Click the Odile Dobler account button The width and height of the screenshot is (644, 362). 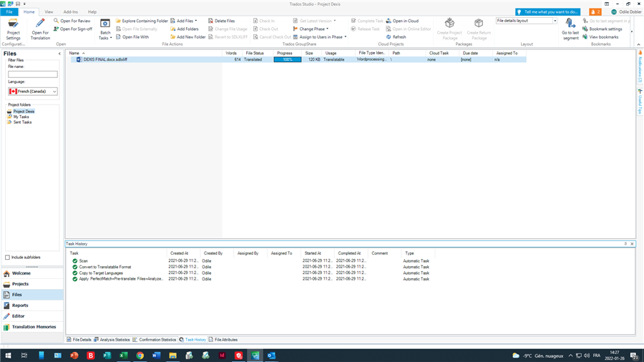626,12
